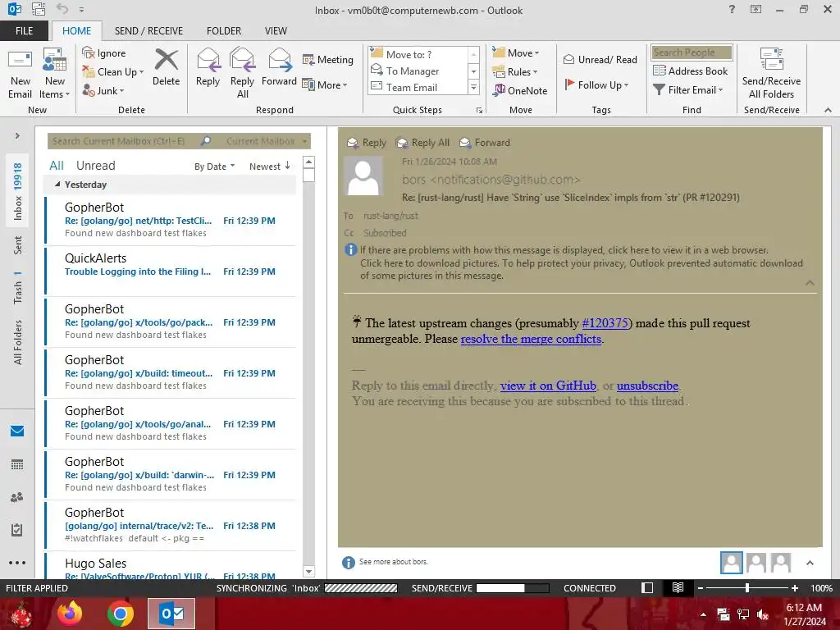The height and width of the screenshot is (630, 840).
Task: Open the Filter Email dropdown
Action: coord(688,90)
